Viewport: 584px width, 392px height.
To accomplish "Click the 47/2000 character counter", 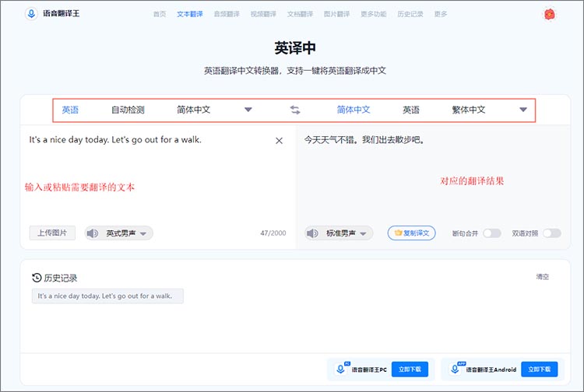I will pos(273,233).
